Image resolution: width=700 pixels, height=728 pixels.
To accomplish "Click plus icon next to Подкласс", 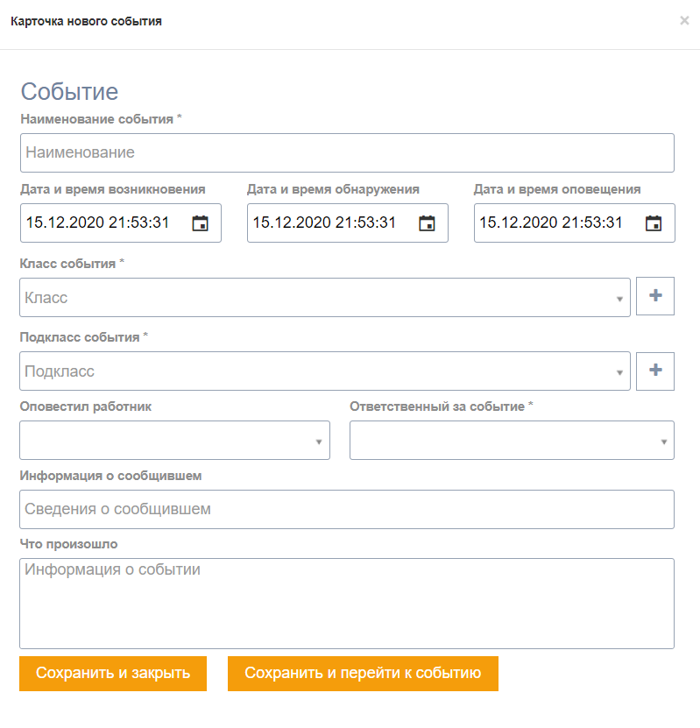I will 655,371.
